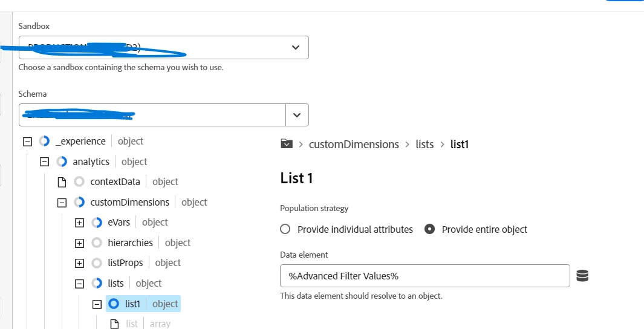The image size is (644, 329).
Task: Collapse the customDimensions node
Action: click(61, 203)
